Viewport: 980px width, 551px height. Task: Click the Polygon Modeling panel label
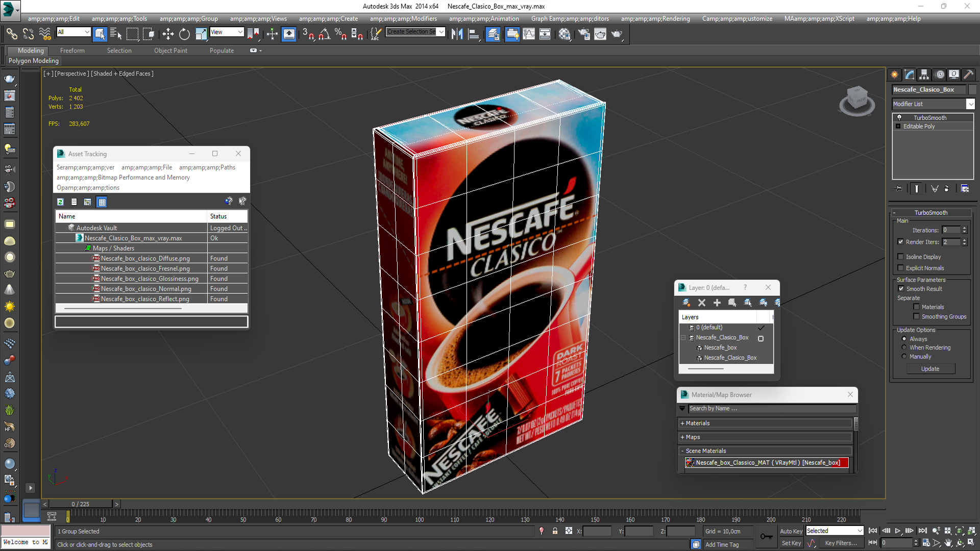tap(34, 61)
